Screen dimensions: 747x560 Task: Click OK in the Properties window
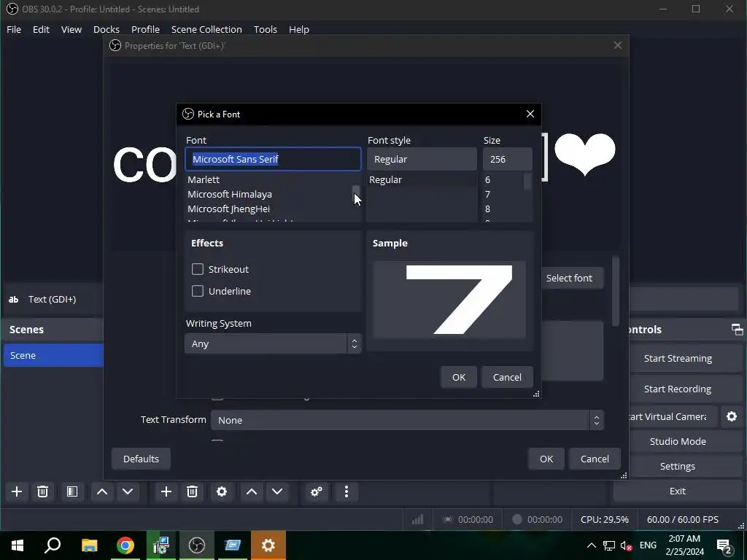(546, 459)
